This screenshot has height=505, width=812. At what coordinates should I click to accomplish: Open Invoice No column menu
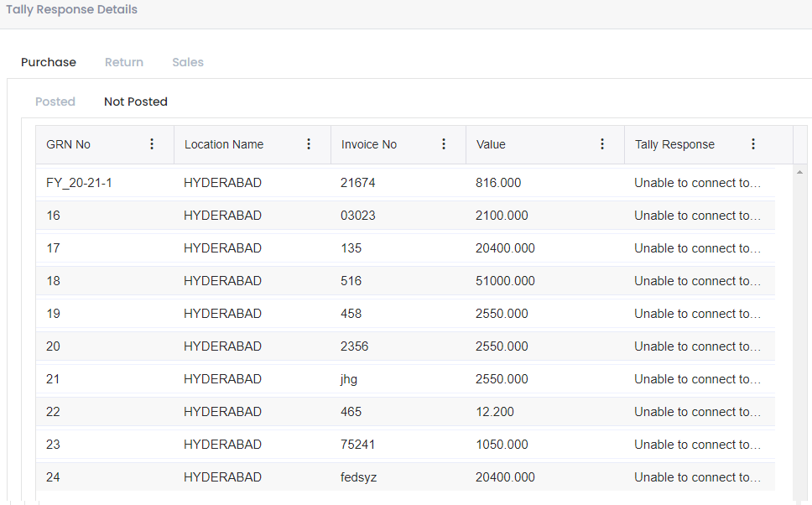444,144
